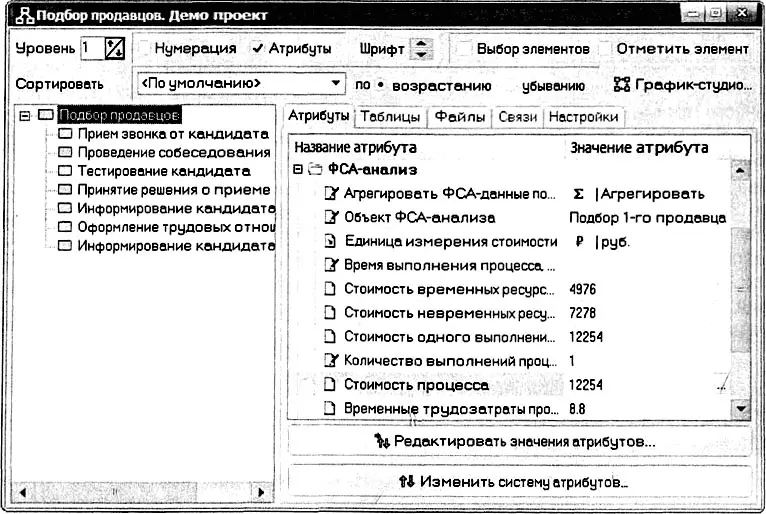This screenshot has width=766, height=514.
Task: Click the sigma icon in Агрегировать value
Action: tap(578, 194)
